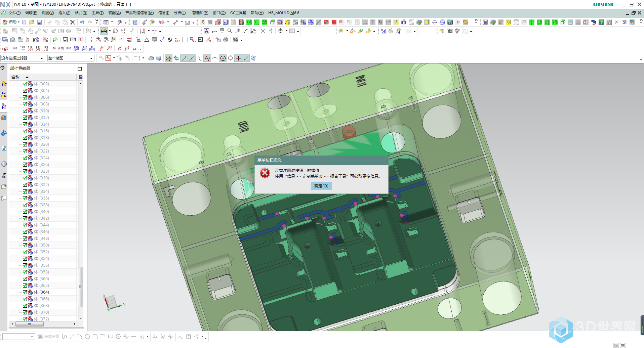Uncheck the 体 (302) checkbox

tap(25, 84)
